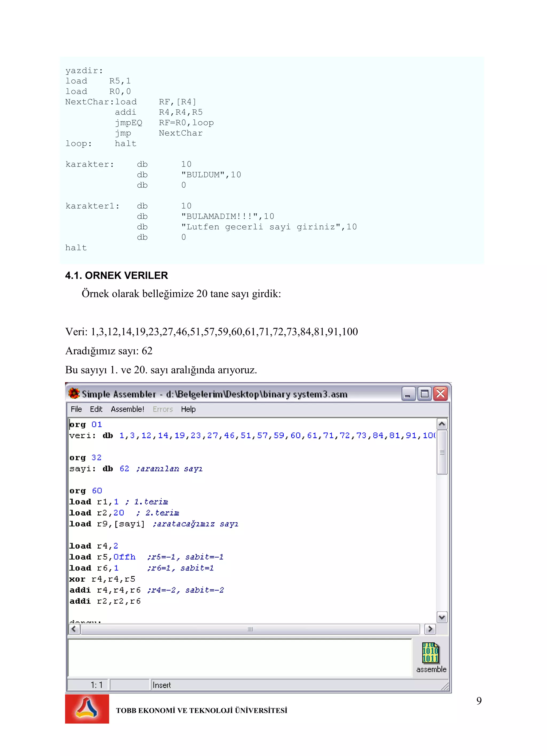Screen dimensions: 547x756
Task: Click the 'org 32' code line
Action: [86, 457]
